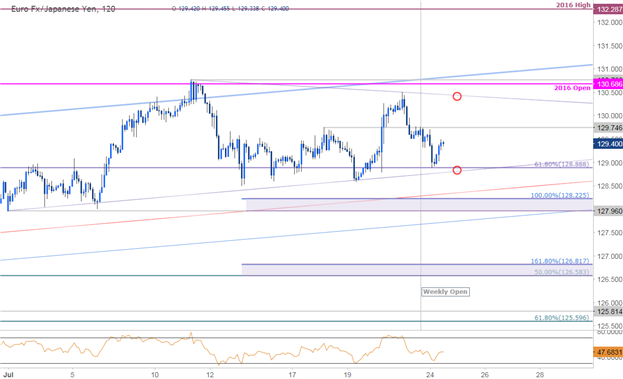Screen dimensions: 623x379
Task: Click the 61.80%(125.596) Fibonacci label
Action: [561, 317]
